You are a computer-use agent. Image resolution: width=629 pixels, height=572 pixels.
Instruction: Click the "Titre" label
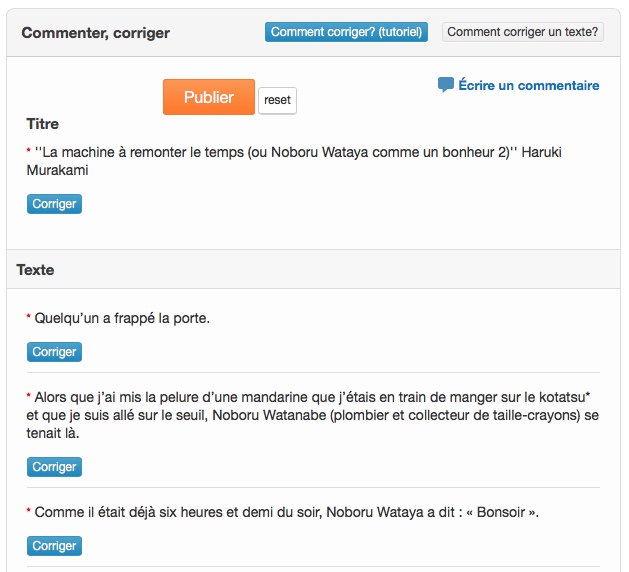click(43, 124)
